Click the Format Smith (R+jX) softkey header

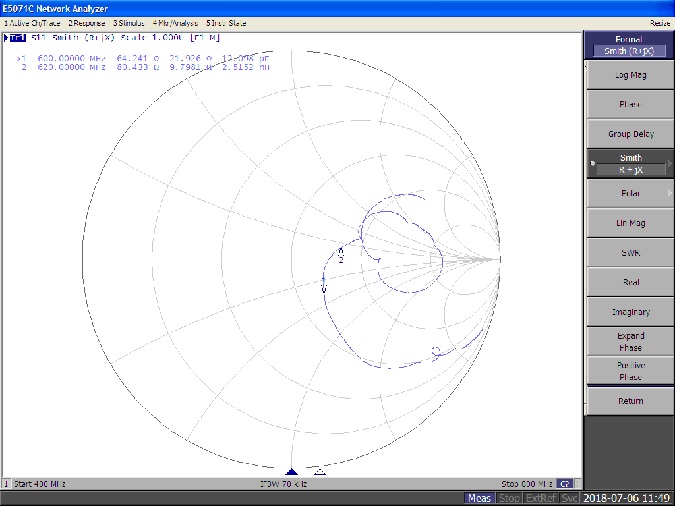coord(629,45)
